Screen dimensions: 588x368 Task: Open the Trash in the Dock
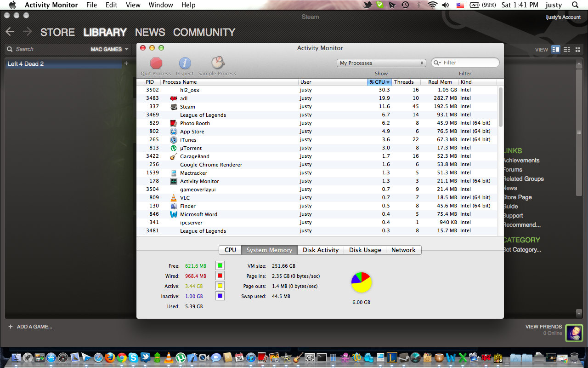tap(574, 357)
